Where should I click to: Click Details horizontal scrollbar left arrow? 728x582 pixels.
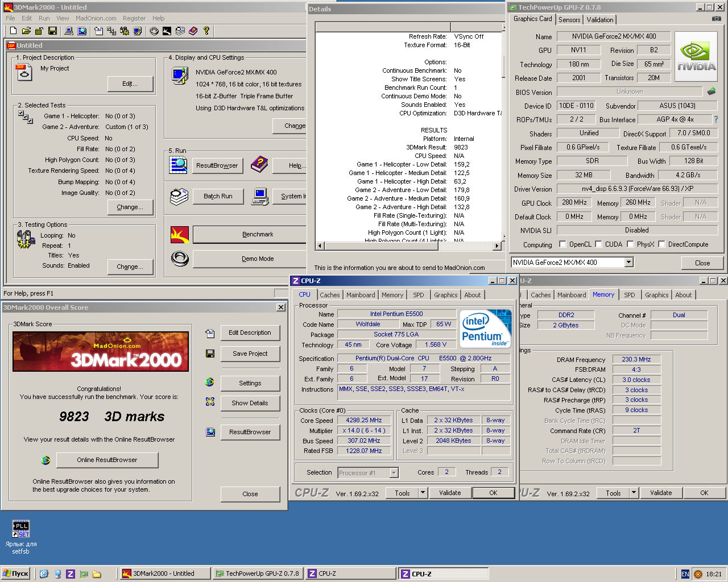[320, 246]
